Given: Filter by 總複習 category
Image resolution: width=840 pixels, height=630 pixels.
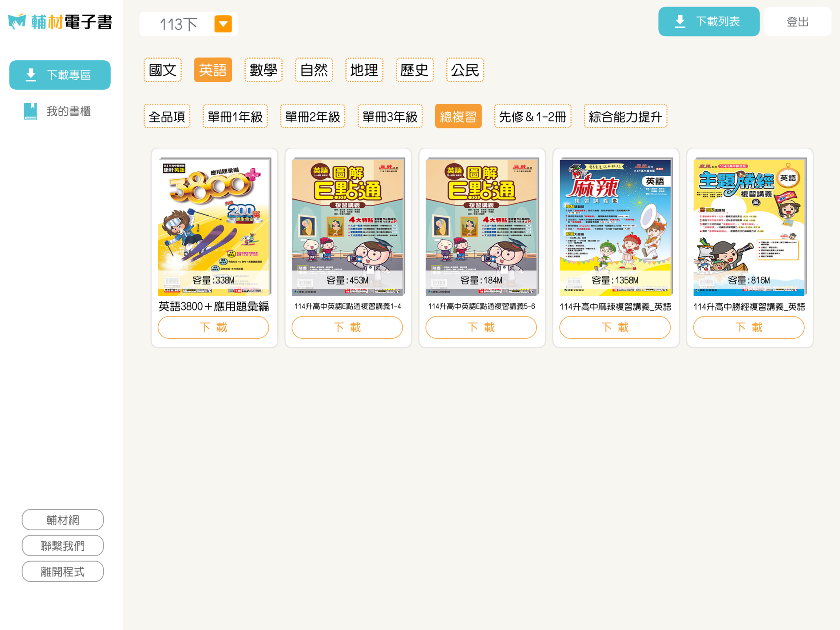Looking at the screenshot, I should pyautogui.click(x=458, y=116).
